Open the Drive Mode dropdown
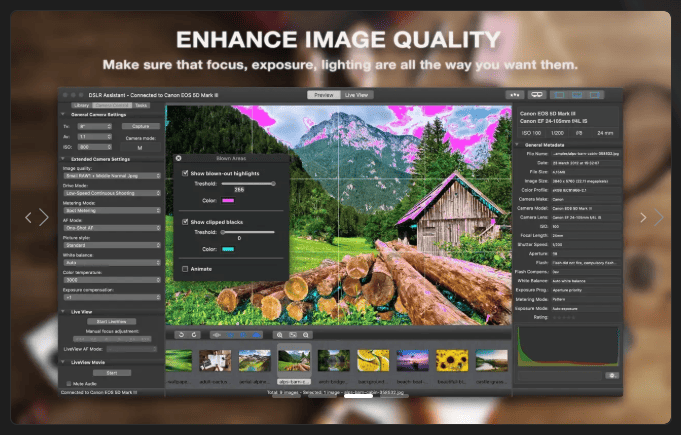The image size is (681, 435). pyautogui.click(x=112, y=193)
